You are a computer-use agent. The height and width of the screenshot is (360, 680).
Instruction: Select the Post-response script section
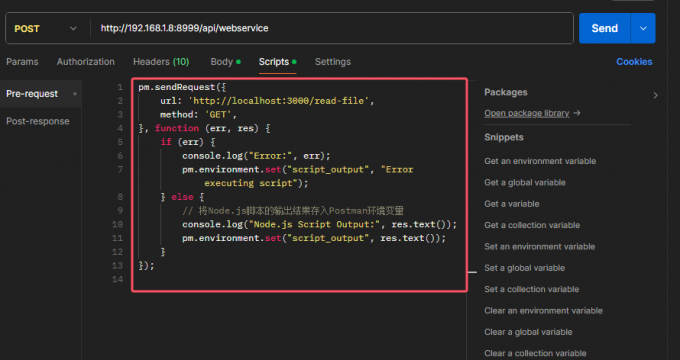click(38, 121)
